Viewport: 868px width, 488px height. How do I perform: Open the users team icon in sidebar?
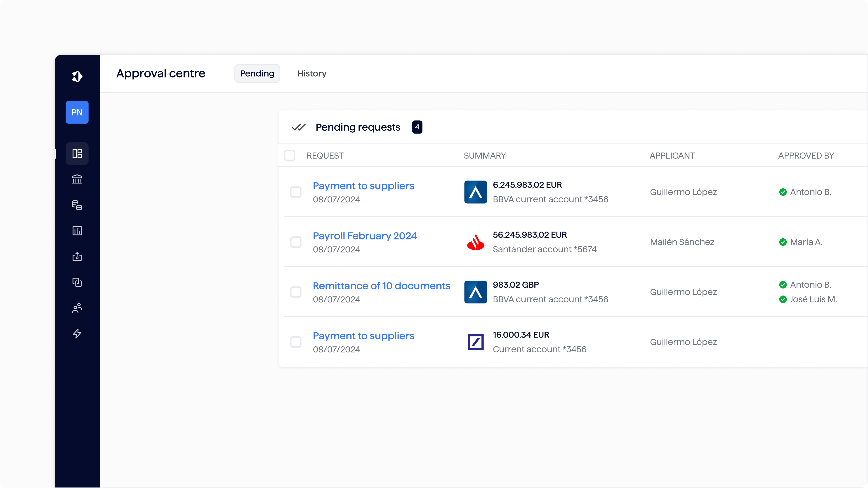coord(77,308)
